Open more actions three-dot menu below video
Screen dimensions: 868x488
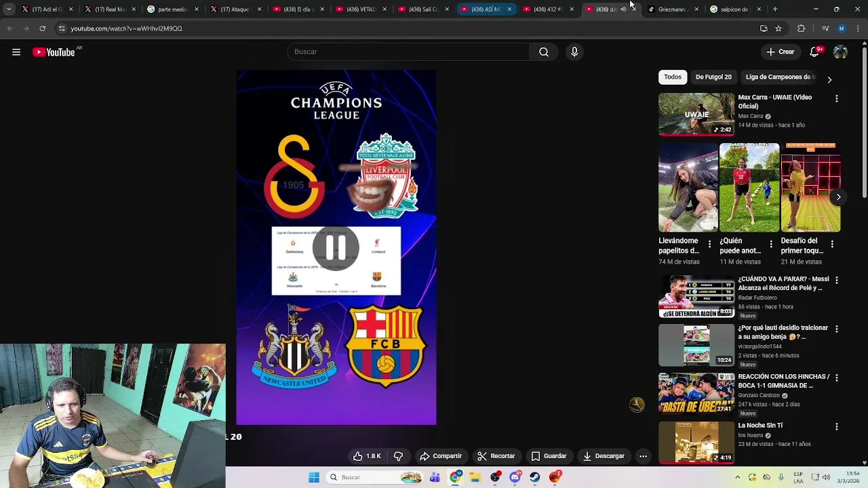point(643,456)
